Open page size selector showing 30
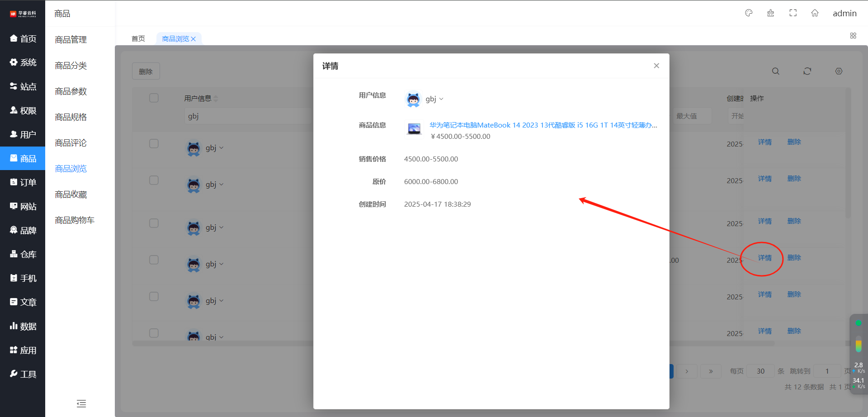Viewport: 868px width, 417px height. click(x=760, y=371)
